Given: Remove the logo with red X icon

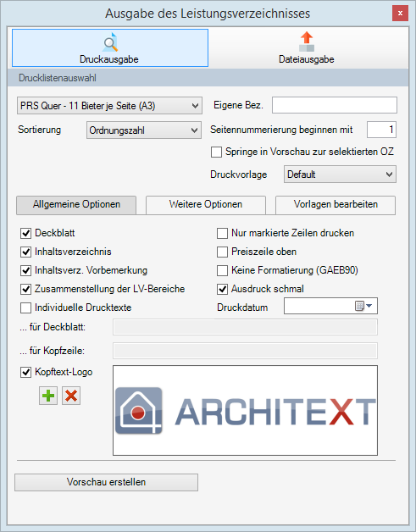Looking at the screenshot, I should (71, 396).
